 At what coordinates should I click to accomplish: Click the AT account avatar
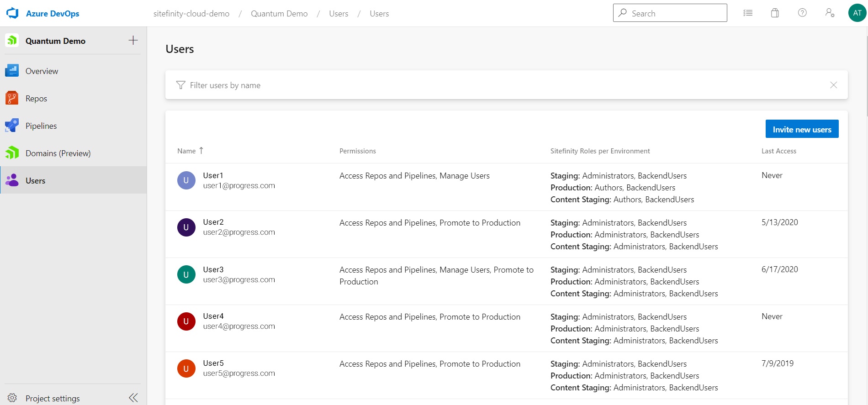pos(857,13)
